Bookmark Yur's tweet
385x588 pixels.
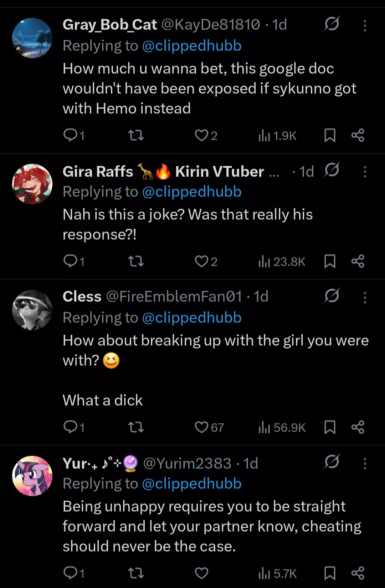[330, 573]
